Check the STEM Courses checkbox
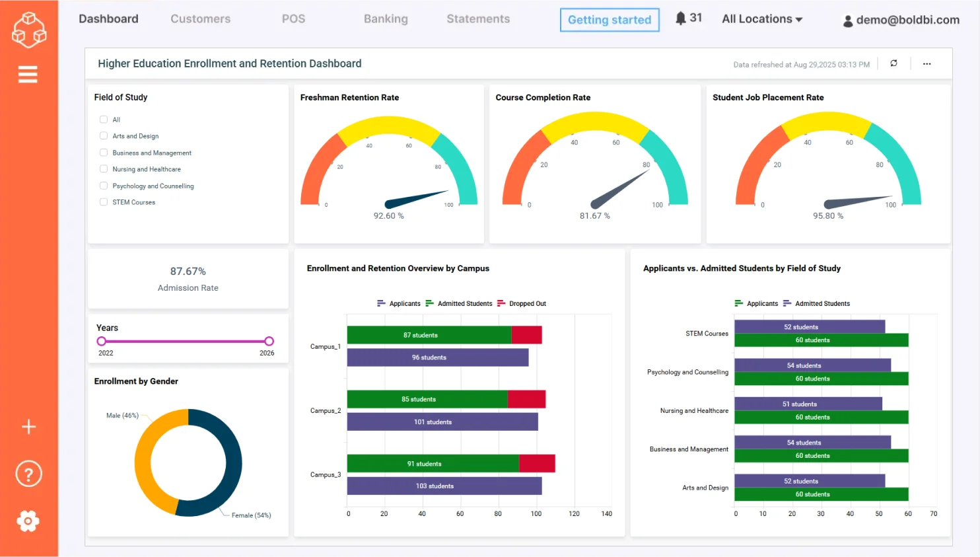Screen dimensions: 980x557 tap(103, 202)
